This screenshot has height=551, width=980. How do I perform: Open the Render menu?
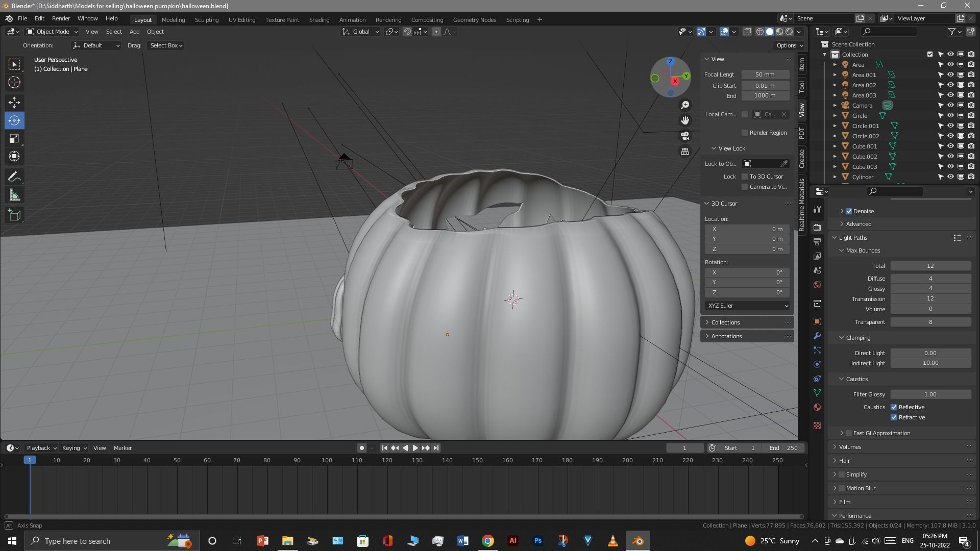tap(61, 18)
